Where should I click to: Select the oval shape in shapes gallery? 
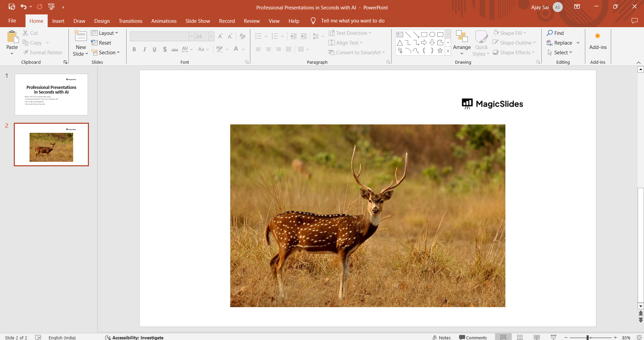coord(432,35)
